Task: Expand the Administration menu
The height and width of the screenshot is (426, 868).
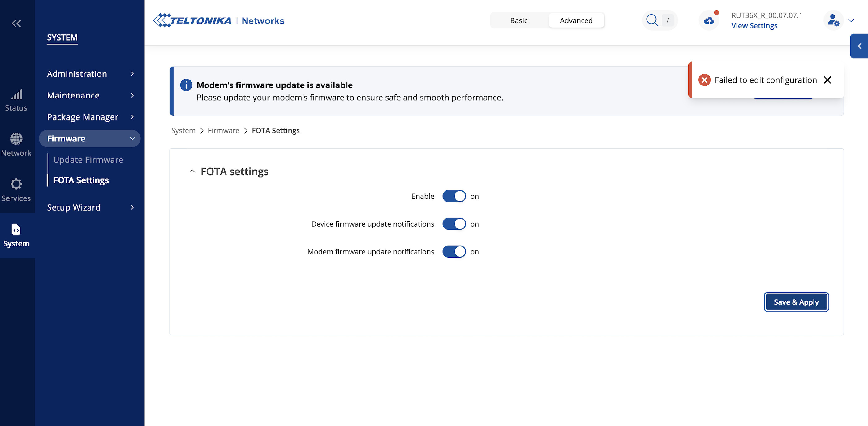Action: pos(90,74)
